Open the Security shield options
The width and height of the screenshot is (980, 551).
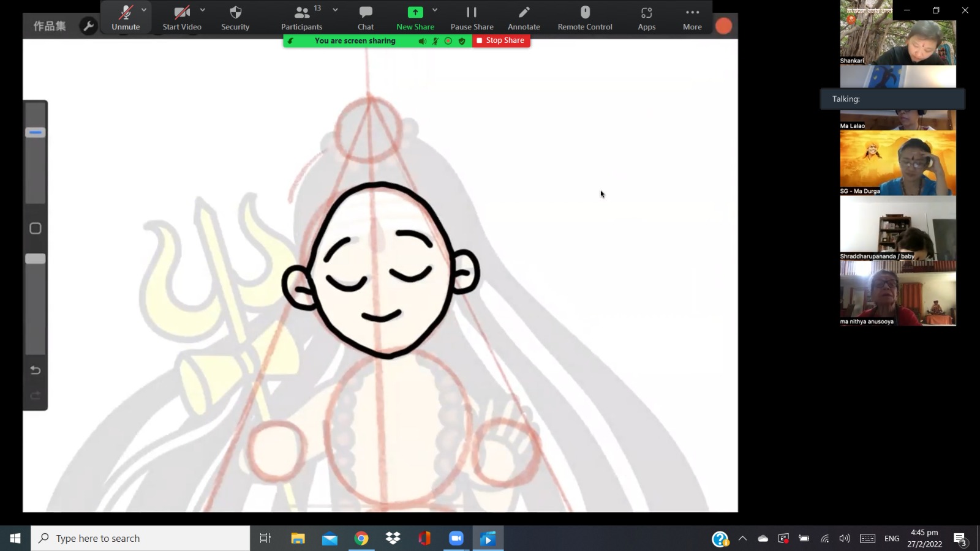[x=235, y=18]
